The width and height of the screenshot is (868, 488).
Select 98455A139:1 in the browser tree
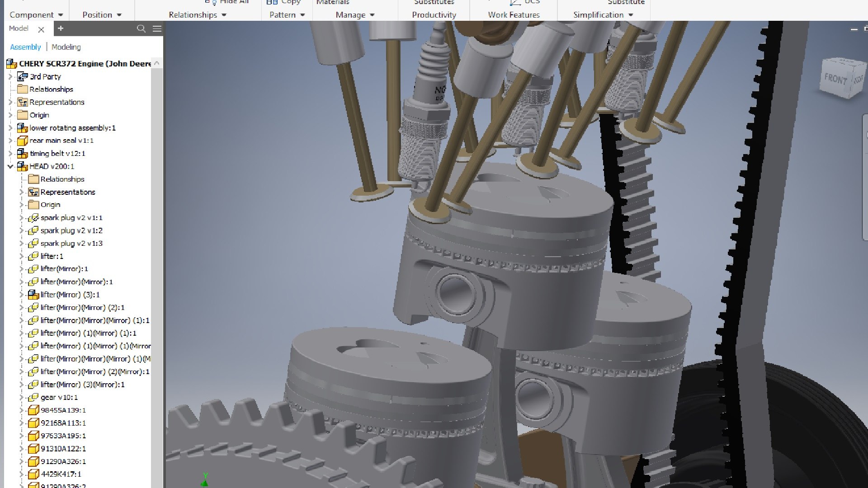click(x=63, y=410)
